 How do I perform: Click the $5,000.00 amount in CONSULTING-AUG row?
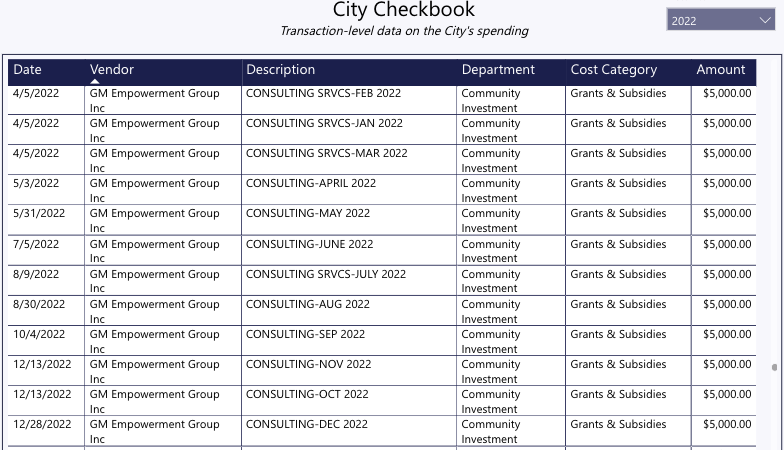pos(724,310)
